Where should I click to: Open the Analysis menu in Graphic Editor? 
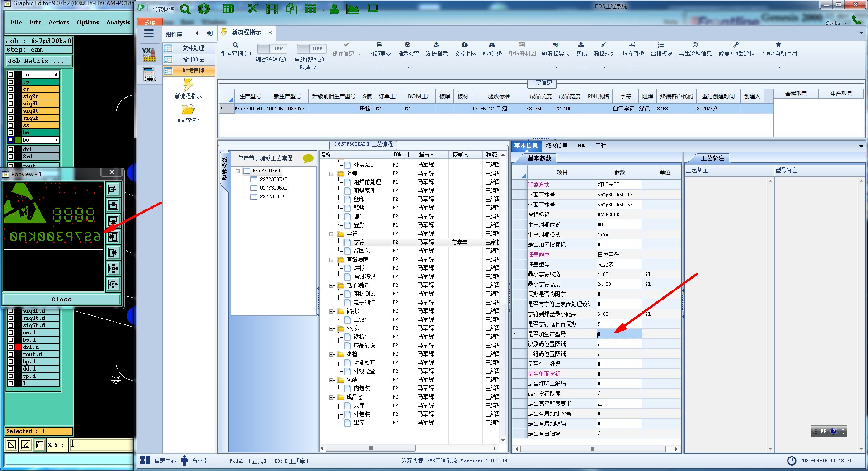pos(118,22)
